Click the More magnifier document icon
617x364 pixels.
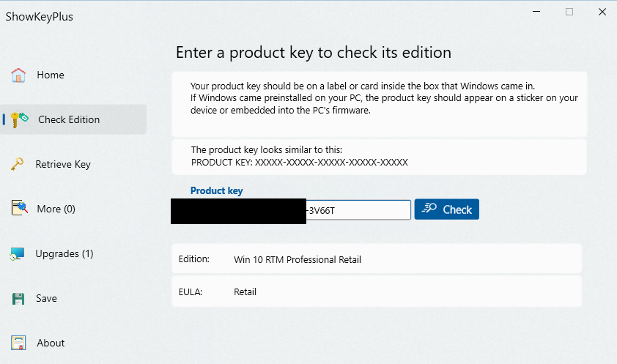click(x=20, y=208)
